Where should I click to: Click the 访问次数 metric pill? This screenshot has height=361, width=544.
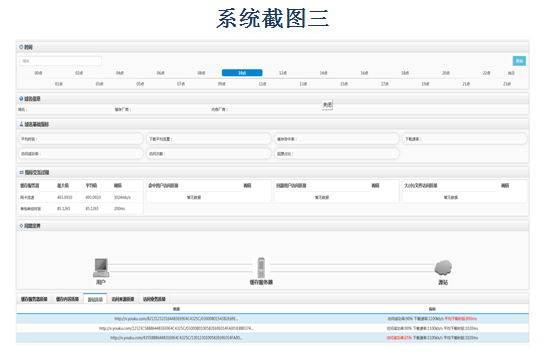pos(209,154)
